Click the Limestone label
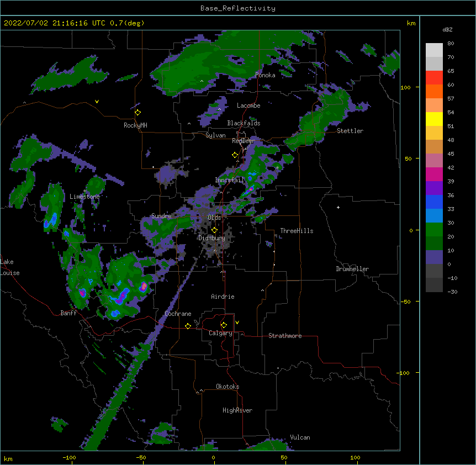 tap(84, 197)
